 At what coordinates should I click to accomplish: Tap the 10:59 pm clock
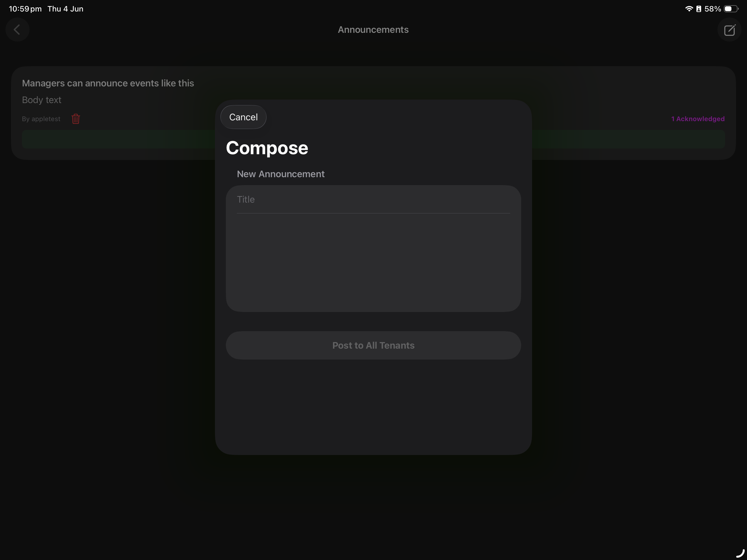25,9
